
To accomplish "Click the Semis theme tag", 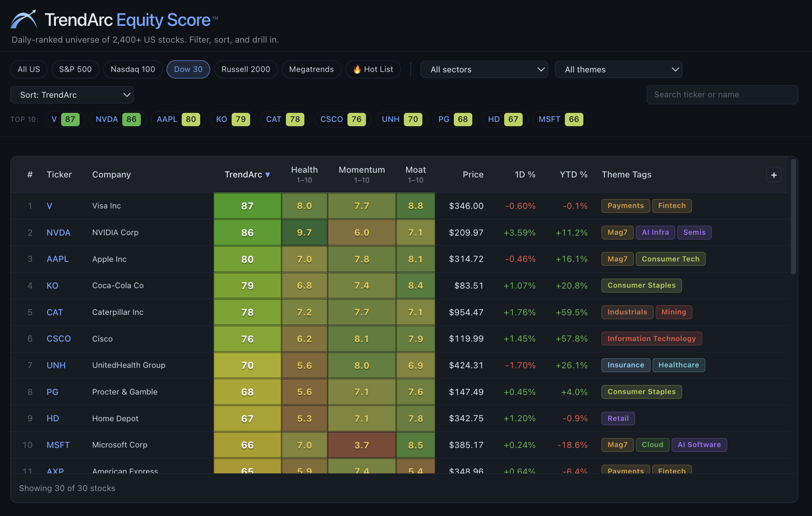I will pos(694,233).
